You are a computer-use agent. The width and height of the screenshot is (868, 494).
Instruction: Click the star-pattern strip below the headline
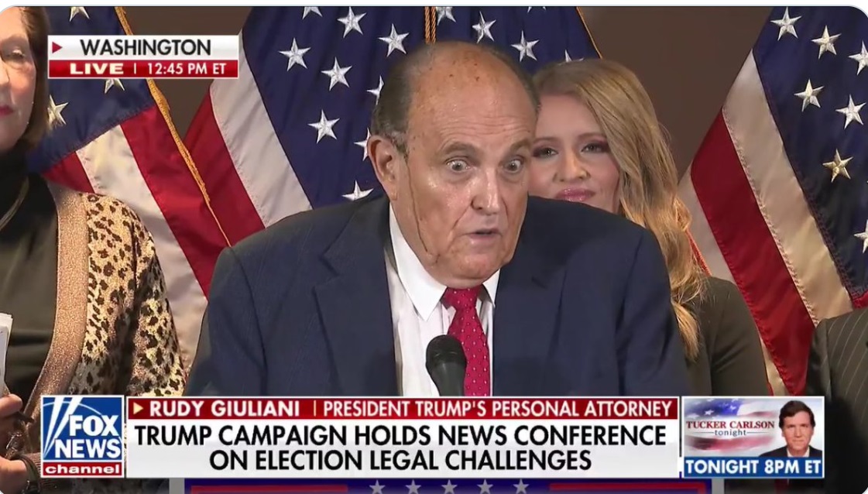(x=448, y=486)
